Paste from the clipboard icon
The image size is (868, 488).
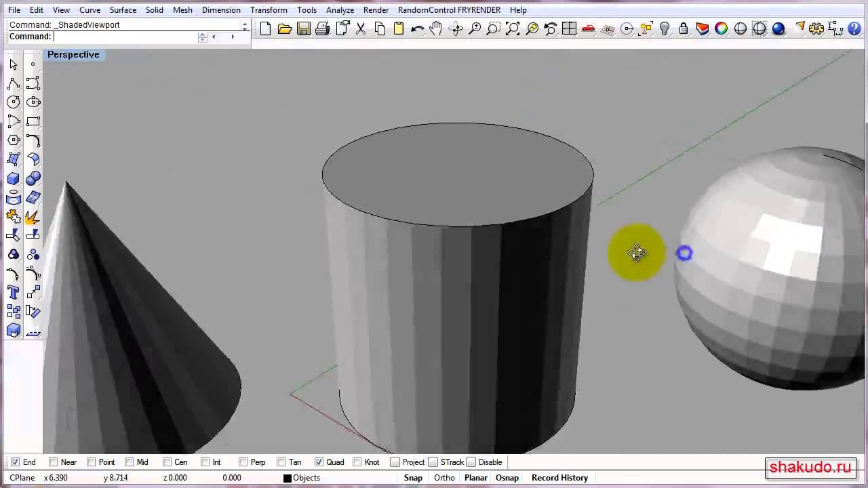[x=399, y=28]
